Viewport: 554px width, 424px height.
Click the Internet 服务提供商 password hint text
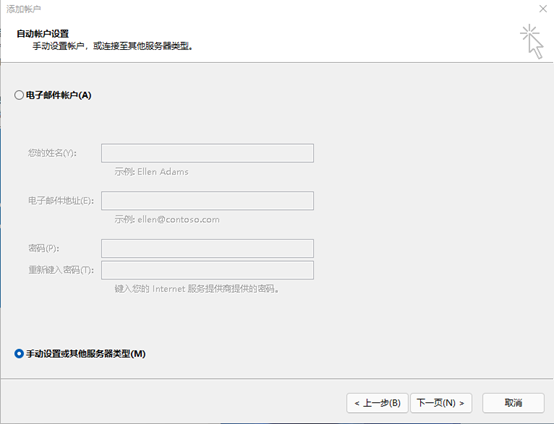[x=197, y=289]
